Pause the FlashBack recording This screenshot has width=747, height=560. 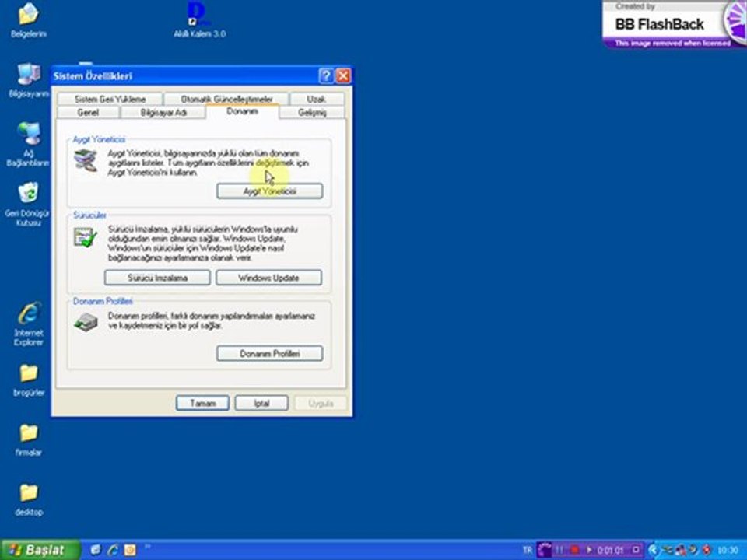559,550
